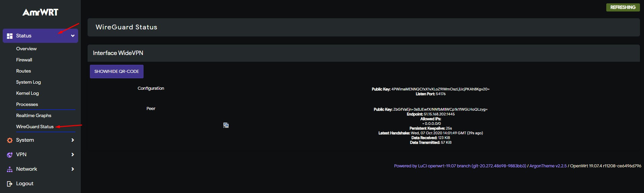Open the System Log
This screenshot has width=644, height=193.
tap(28, 82)
